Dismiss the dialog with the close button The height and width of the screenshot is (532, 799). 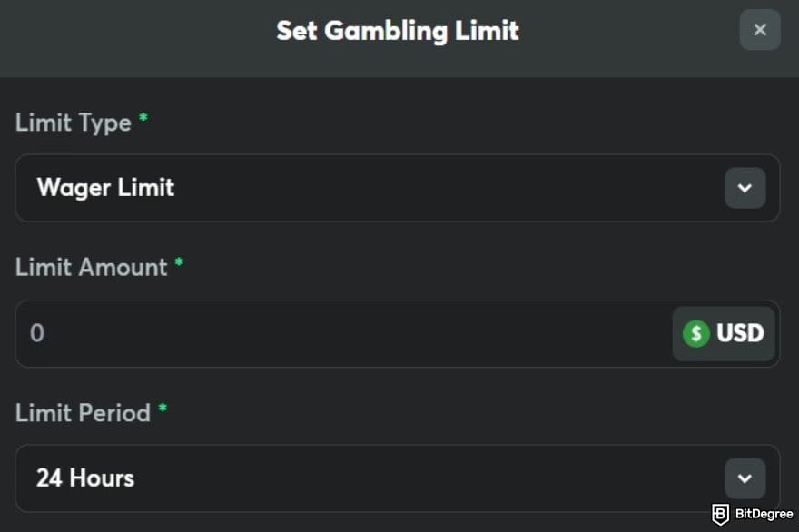(759, 30)
